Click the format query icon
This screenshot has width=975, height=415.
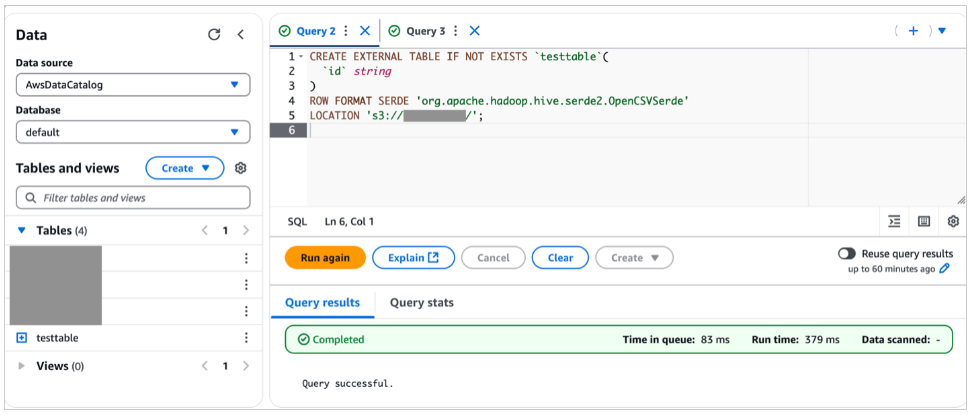[x=894, y=221]
